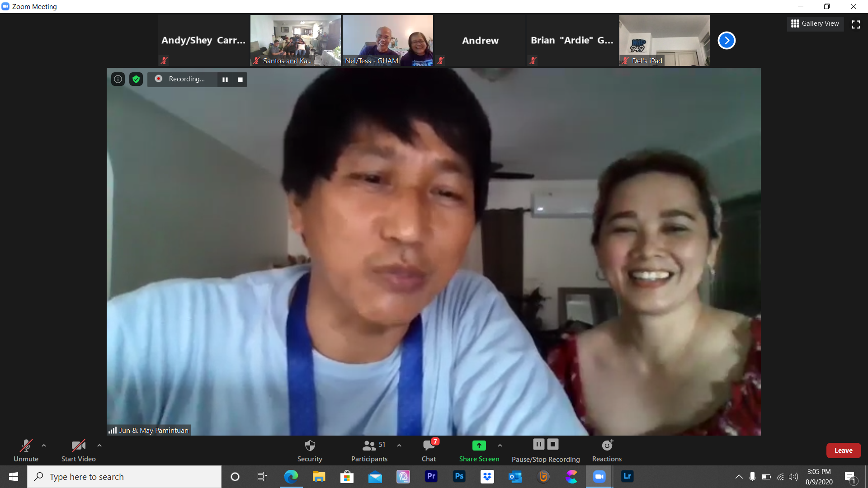The image size is (868, 488).
Task: Open Lightroom from taskbar
Action: tap(627, 477)
